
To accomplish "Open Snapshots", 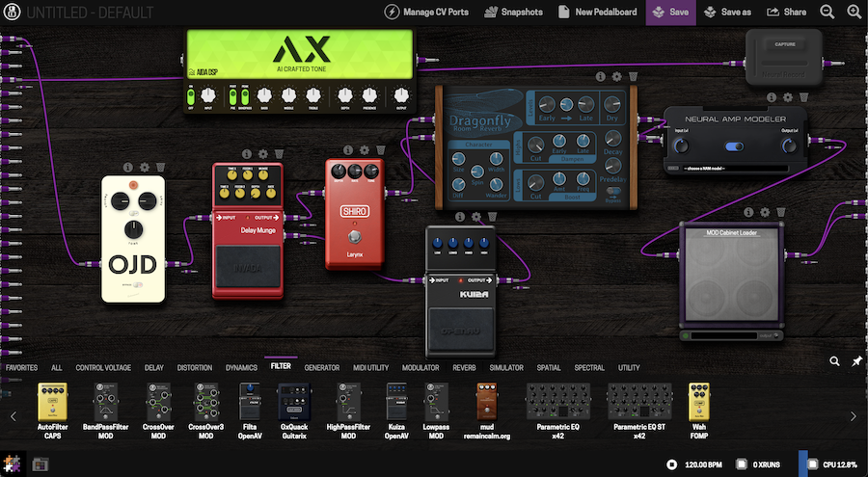I will pyautogui.click(x=513, y=12).
